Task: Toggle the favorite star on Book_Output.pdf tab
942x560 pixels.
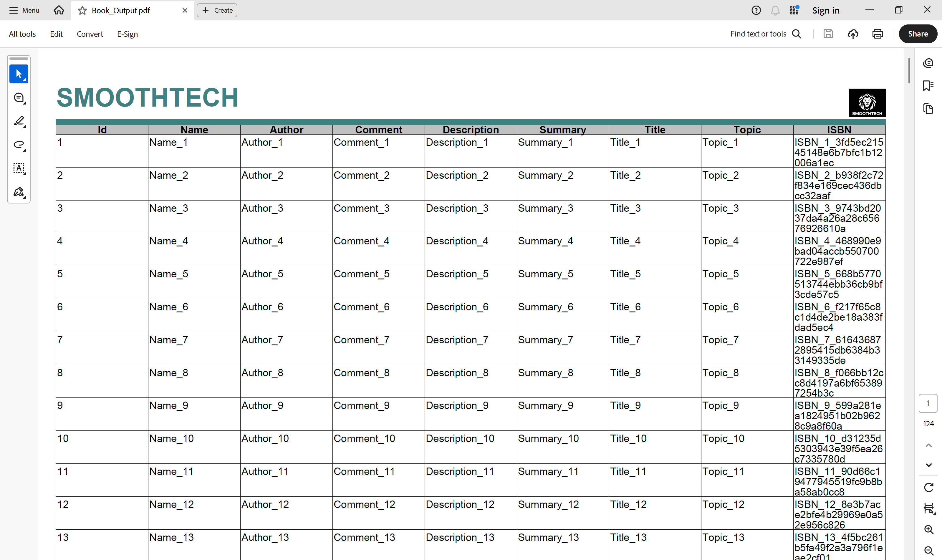Action: pyautogui.click(x=82, y=10)
